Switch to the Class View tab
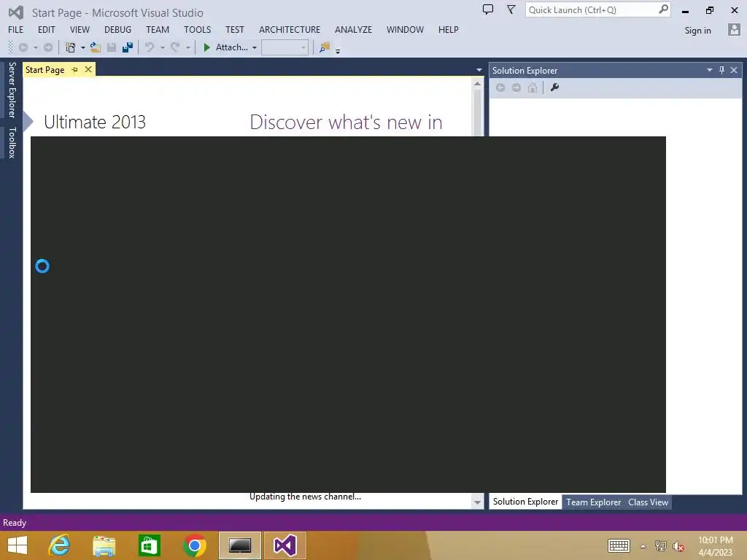 click(x=648, y=502)
